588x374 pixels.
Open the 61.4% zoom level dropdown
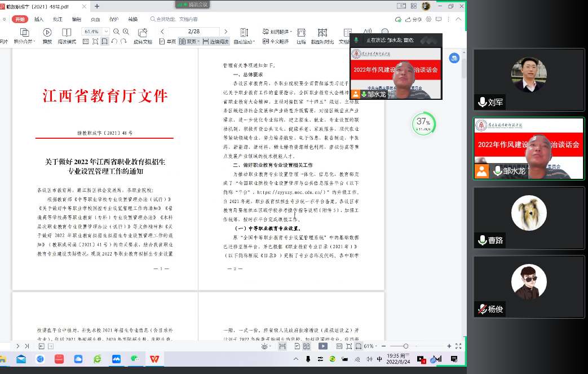click(107, 32)
